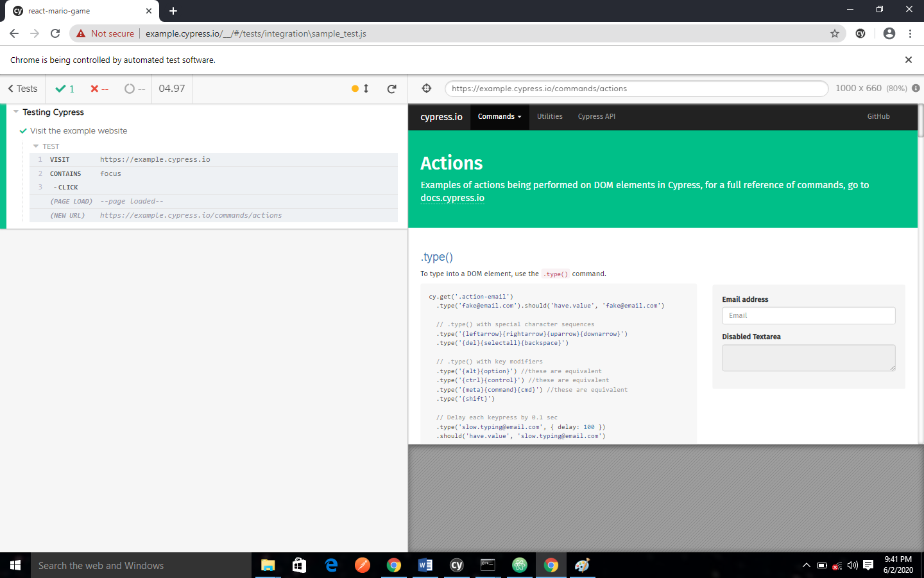Open Paint from the taskbar
Image resolution: width=924 pixels, height=578 pixels.
click(582, 565)
